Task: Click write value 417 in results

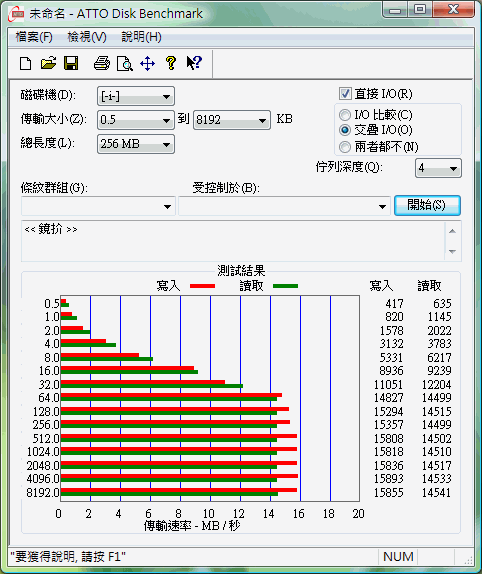Action: [395, 303]
